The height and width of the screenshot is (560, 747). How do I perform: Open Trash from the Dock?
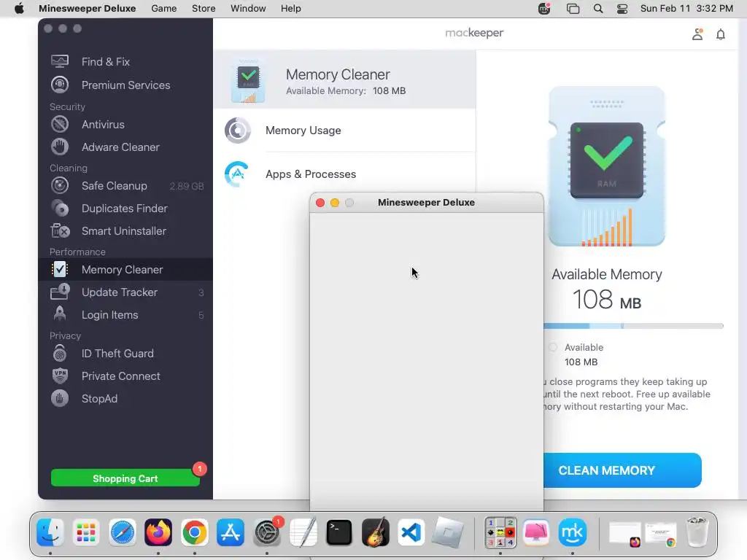(697, 532)
